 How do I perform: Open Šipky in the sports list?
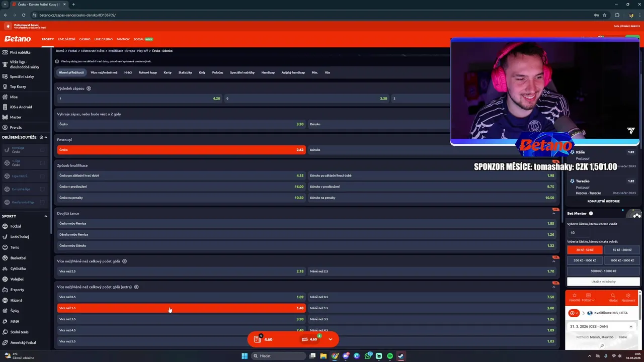click(x=15, y=311)
